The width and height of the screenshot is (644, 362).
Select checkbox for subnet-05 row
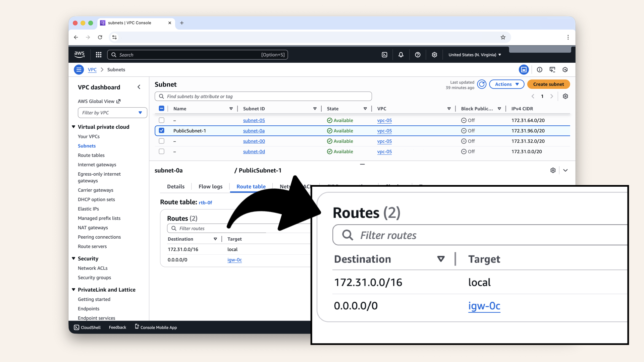[x=162, y=120]
